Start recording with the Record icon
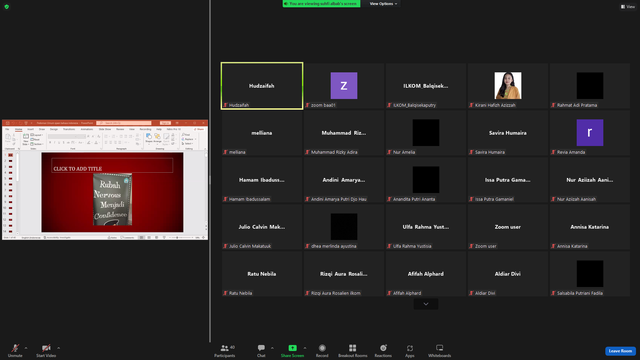640x360 pixels. pyautogui.click(x=322, y=348)
